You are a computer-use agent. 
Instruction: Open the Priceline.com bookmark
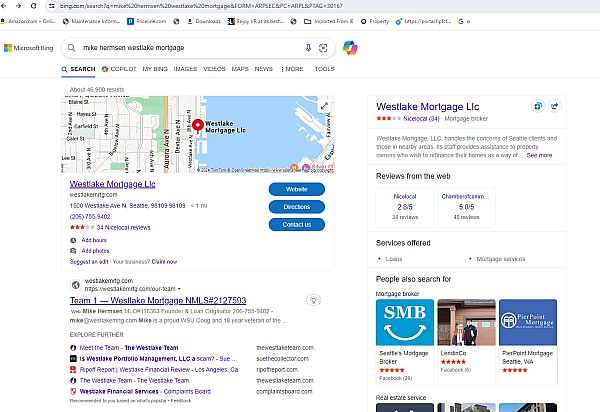tap(147, 21)
